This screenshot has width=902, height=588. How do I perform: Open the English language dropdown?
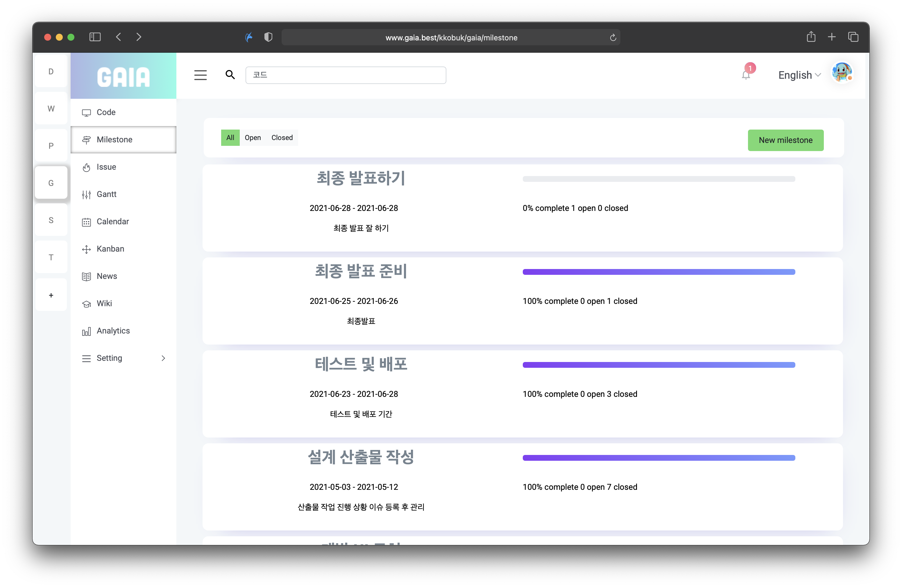click(x=799, y=75)
